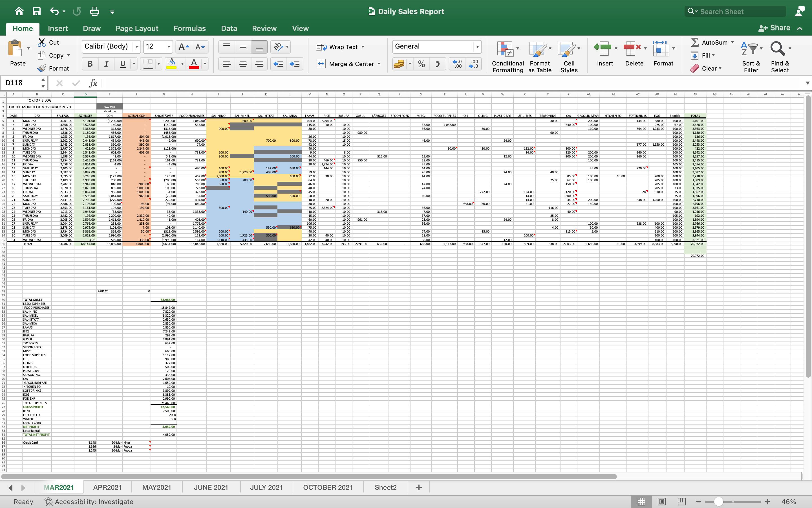
Task: Insert function using fx icon
Action: 93,83
